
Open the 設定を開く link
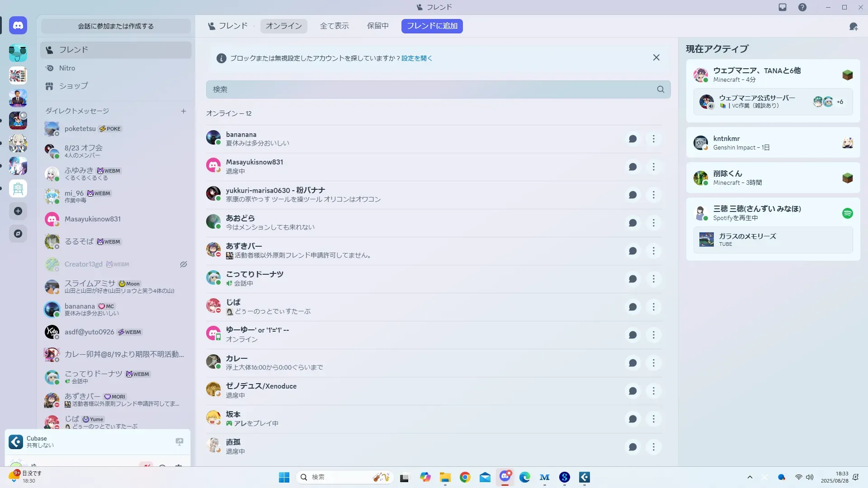point(416,58)
